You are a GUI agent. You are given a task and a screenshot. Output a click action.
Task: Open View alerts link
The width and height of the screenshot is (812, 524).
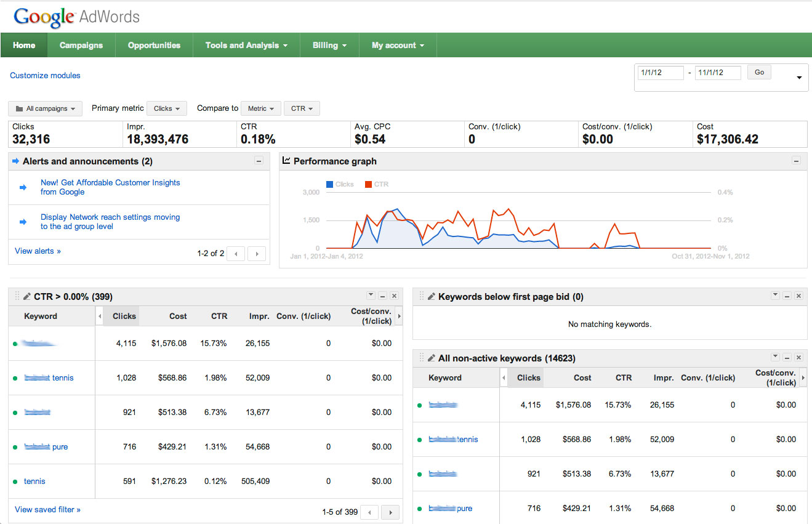click(x=38, y=251)
